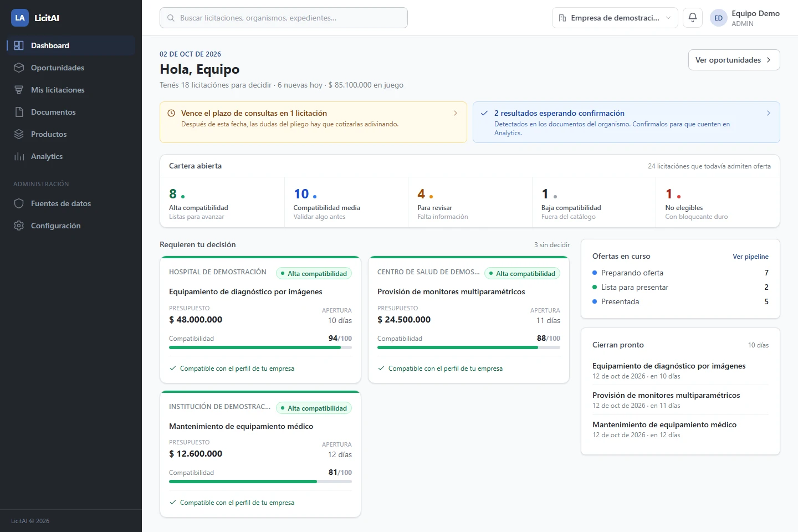Select Preparando oferta row
The height and width of the screenshot is (532, 798).
(x=681, y=273)
